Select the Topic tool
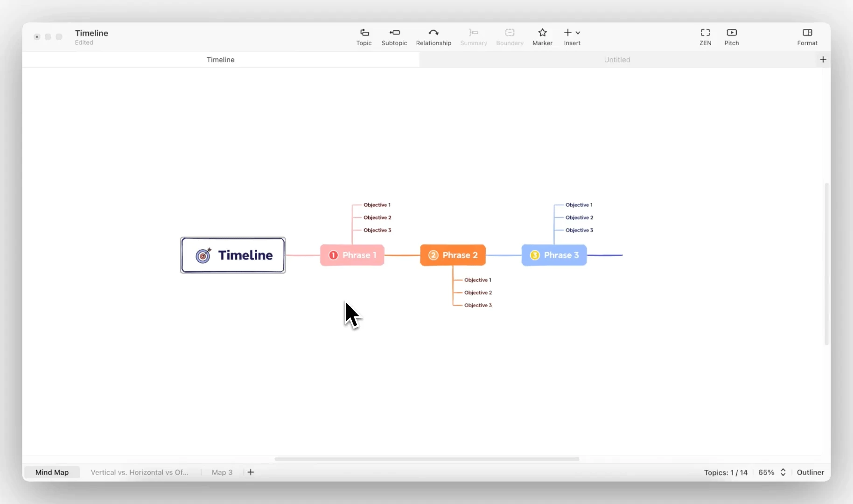 point(364,37)
